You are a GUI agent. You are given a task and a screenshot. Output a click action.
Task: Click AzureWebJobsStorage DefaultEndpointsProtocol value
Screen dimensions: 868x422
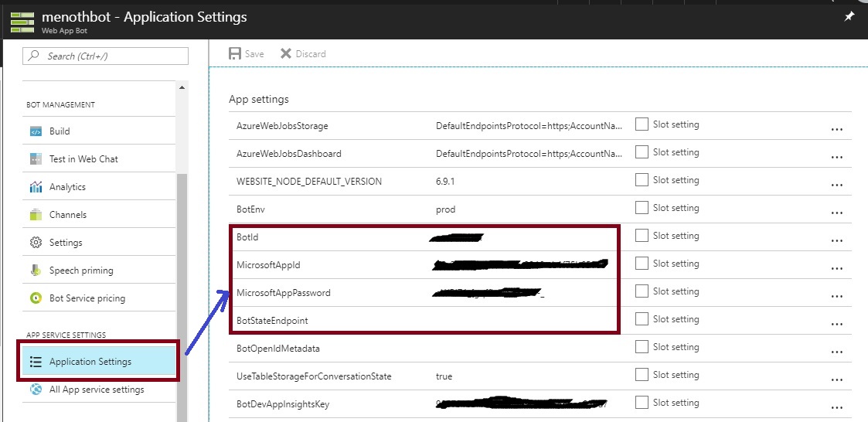(529, 126)
